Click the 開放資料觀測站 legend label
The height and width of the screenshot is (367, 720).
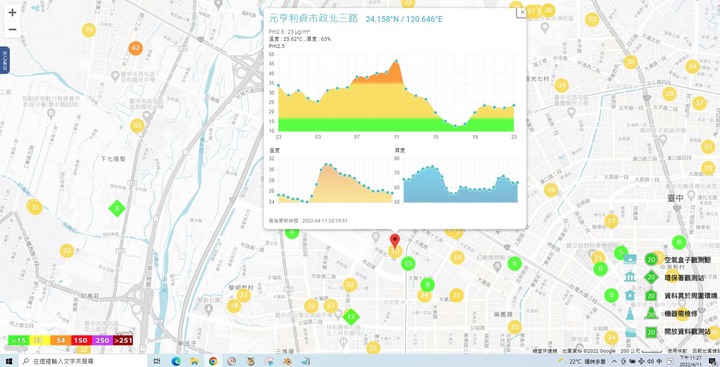coord(688,332)
